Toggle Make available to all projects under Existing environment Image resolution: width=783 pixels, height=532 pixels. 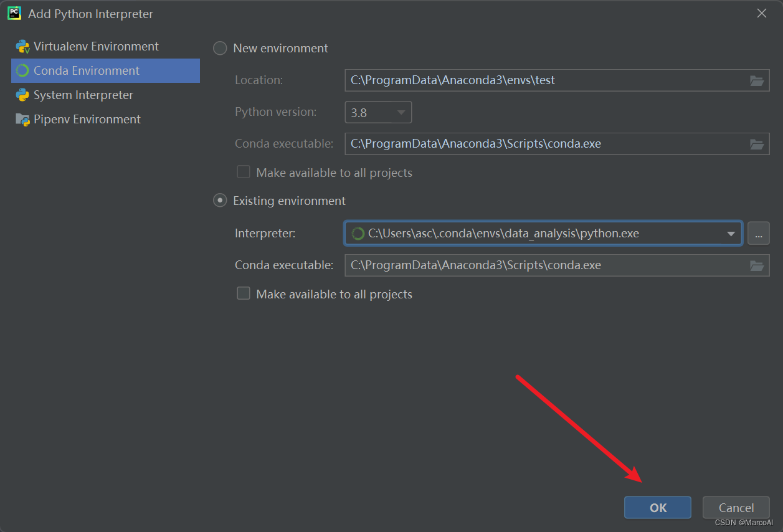(244, 293)
